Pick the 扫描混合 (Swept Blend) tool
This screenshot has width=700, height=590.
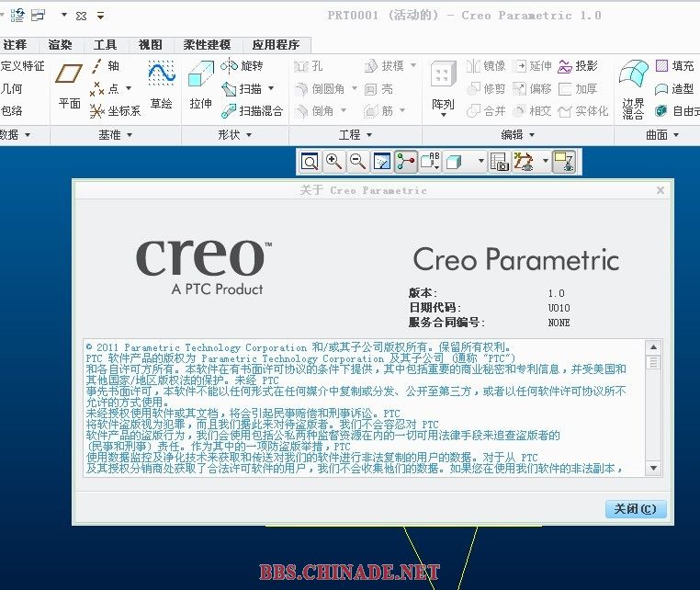point(253,110)
